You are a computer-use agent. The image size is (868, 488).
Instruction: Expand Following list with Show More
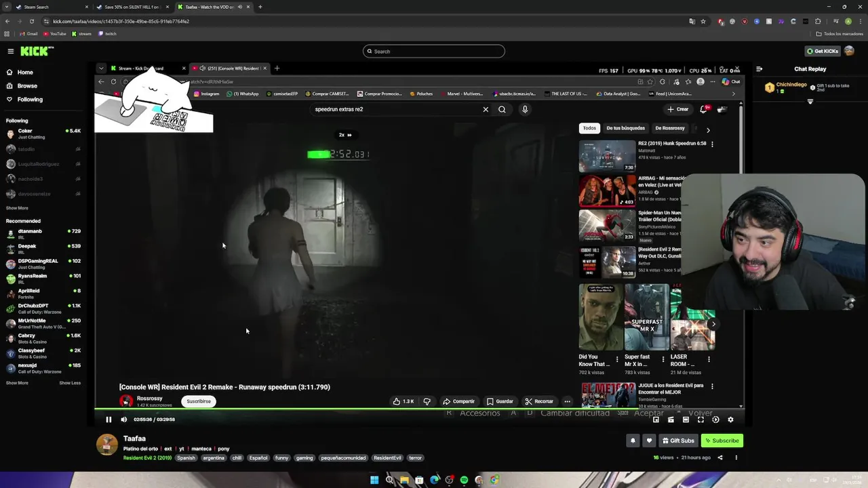17,208
